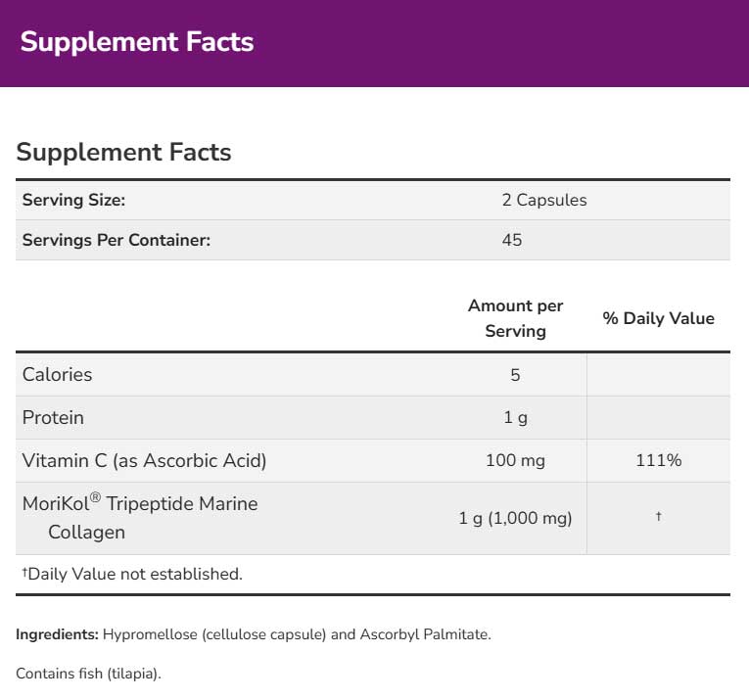Select Vitamin C (as Ascorbic Acid) label

click(144, 461)
